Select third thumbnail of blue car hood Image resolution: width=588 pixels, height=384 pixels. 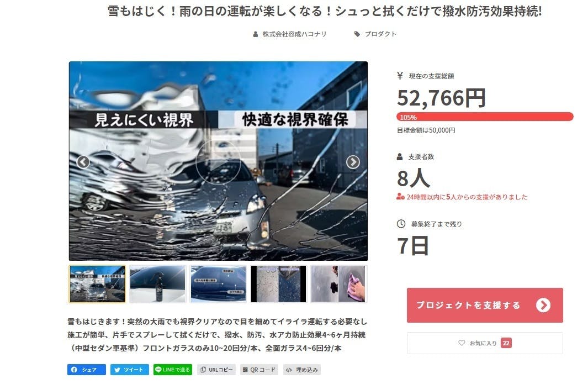click(x=218, y=284)
